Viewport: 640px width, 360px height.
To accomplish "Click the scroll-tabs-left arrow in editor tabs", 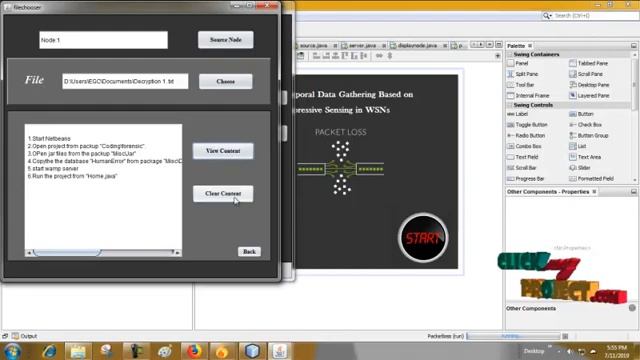I will coord(473,44).
